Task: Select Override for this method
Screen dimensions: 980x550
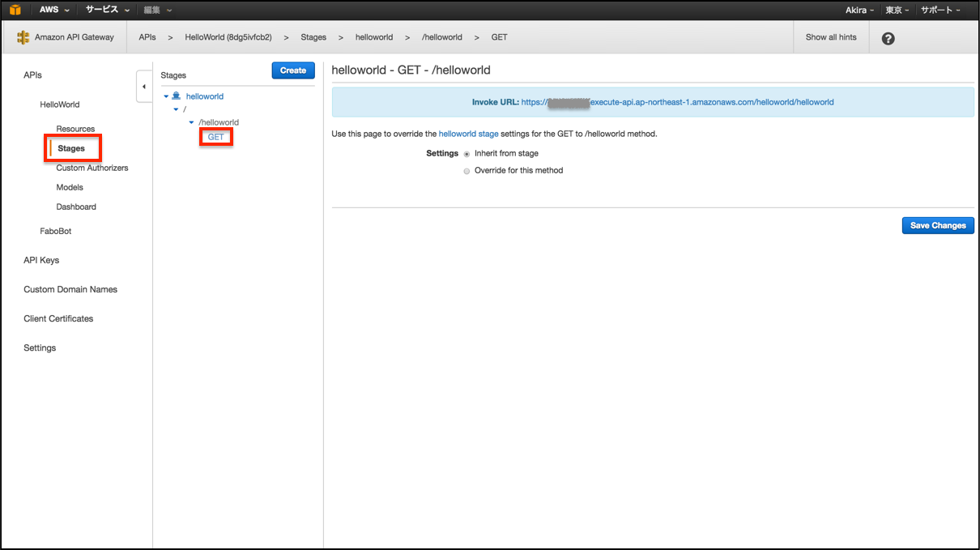Action: [467, 170]
